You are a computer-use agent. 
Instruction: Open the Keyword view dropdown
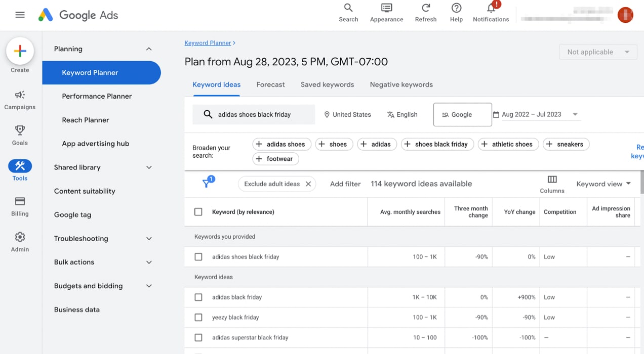[x=603, y=184]
